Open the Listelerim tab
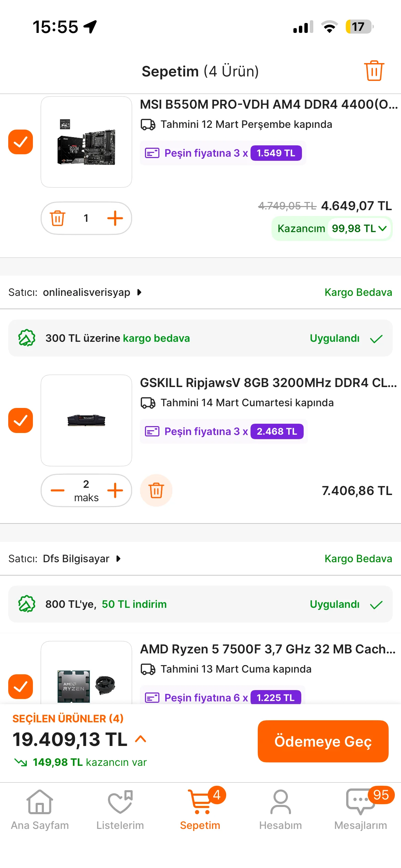Viewport: 401px width, 868px height. pyautogui.click(x=120, y=810)
